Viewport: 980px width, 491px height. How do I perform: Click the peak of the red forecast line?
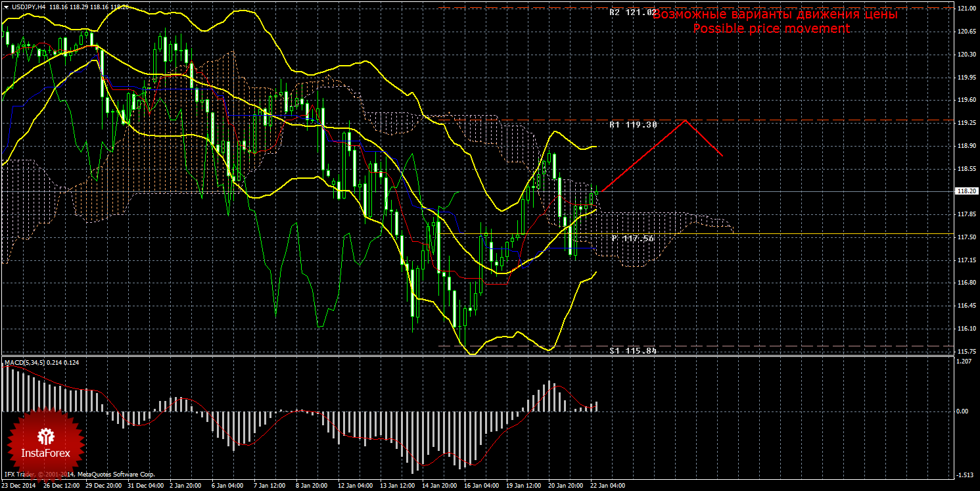click(x=686, y=120)
